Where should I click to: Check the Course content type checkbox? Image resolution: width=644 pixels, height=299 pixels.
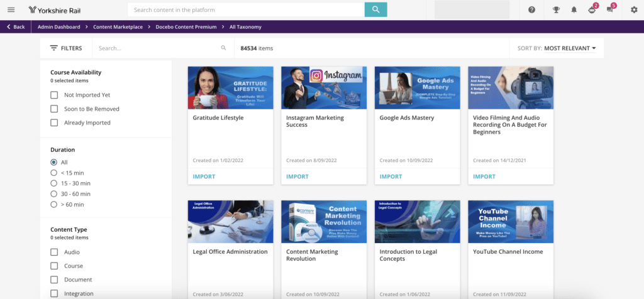[x=54, y=266]
